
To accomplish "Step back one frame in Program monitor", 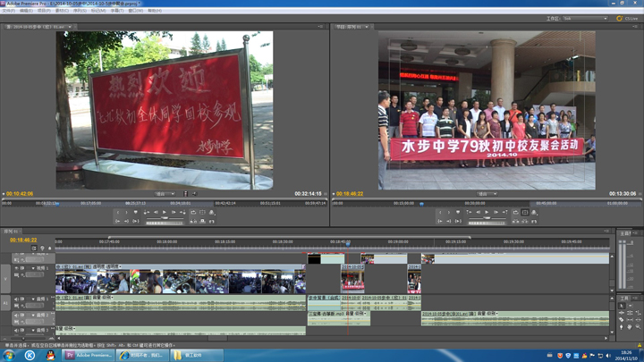I will click(x=477, y=213).
